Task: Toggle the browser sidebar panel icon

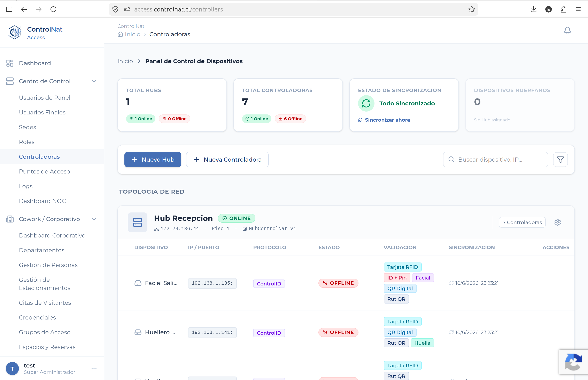Action: pyautogui.click(x=9, y=9)
